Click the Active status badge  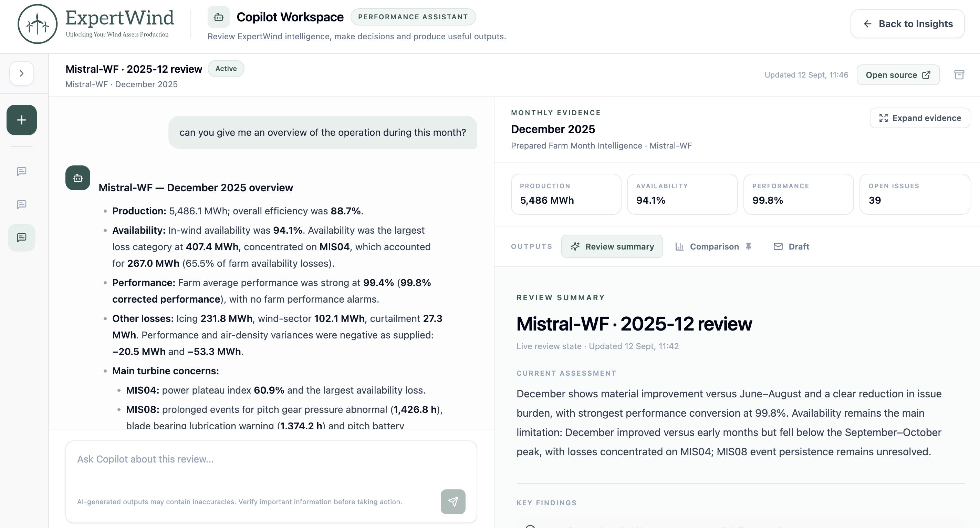(x=226, y=69)
